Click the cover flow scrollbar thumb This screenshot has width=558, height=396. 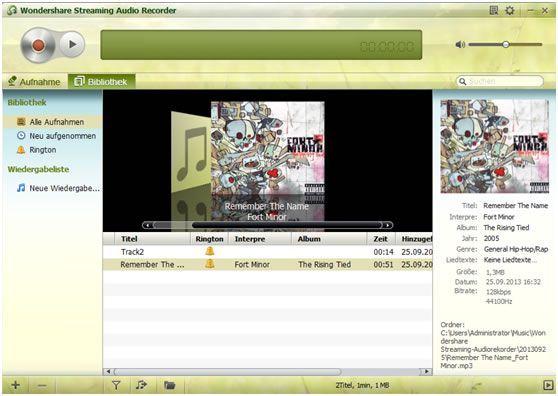(x=286, y=225)
